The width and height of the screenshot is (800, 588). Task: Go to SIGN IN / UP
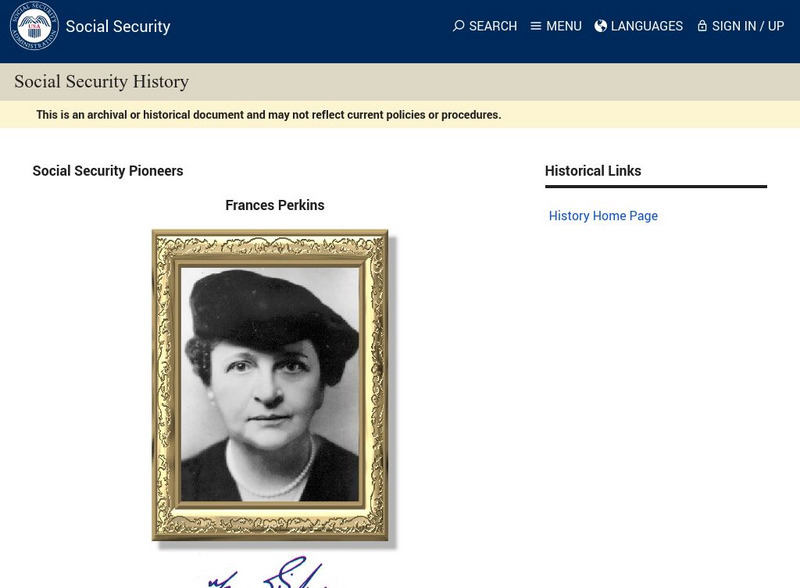(x=748, y=26)
